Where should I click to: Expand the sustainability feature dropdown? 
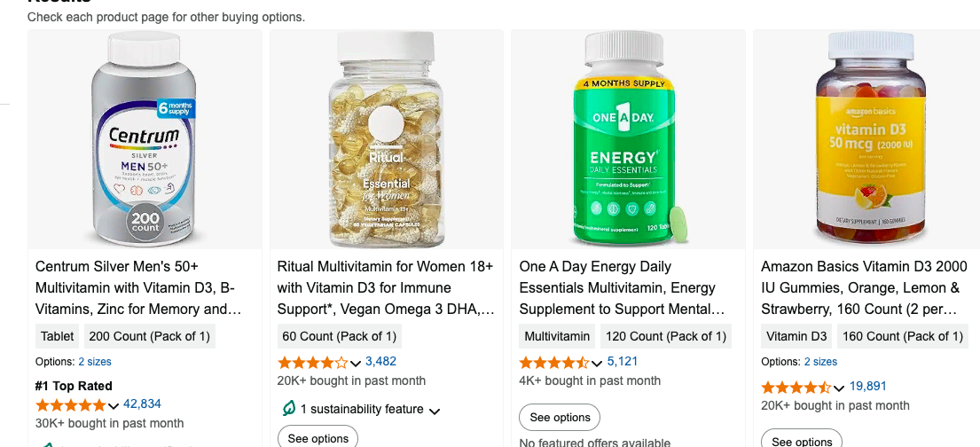coord(434,411)
